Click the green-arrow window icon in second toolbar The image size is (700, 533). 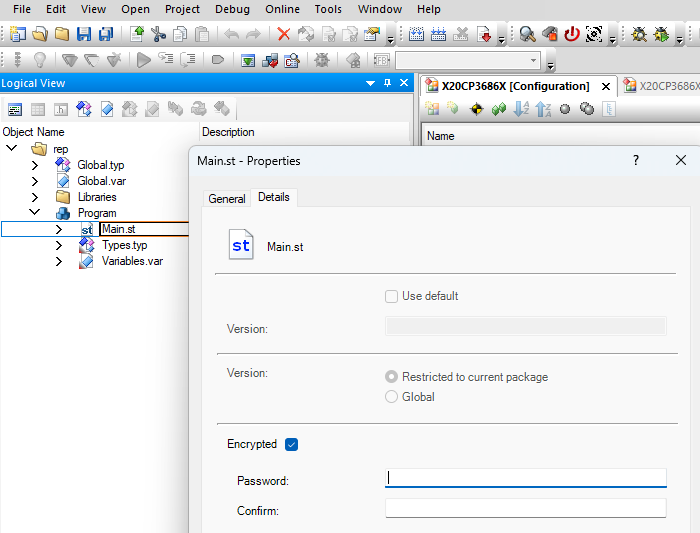point(248,60)
